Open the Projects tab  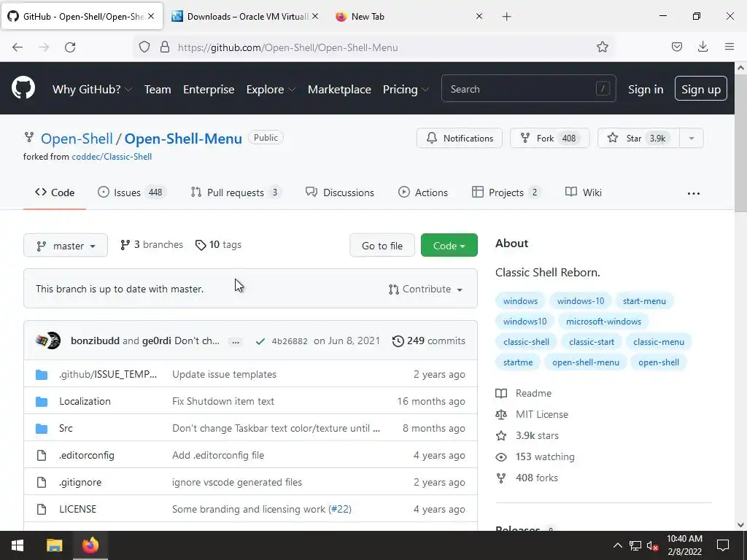506,192
